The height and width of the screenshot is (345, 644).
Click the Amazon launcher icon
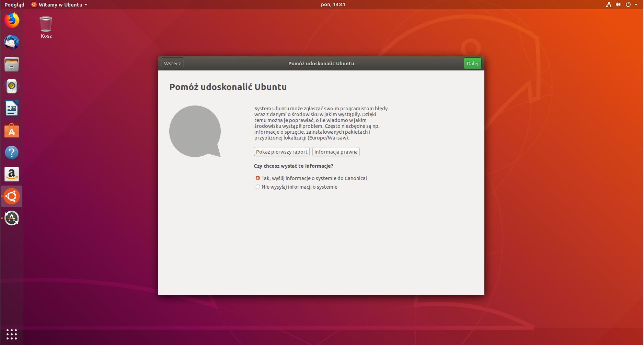(11, 174)
